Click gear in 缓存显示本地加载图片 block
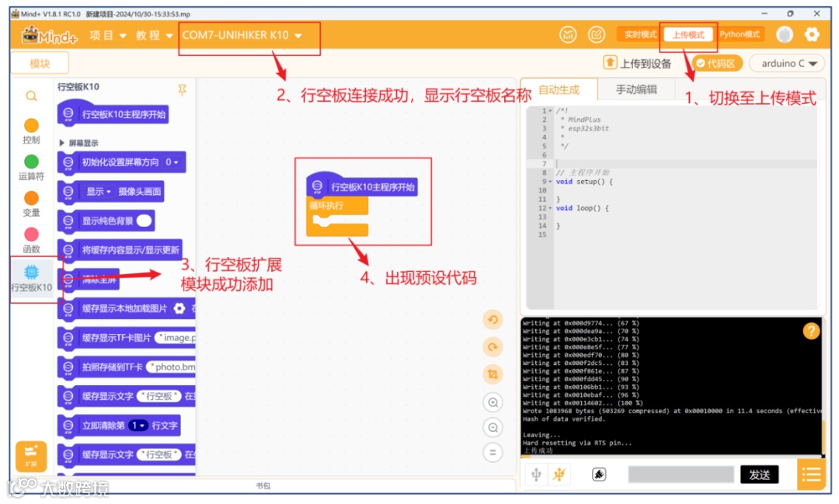Image resolution: width=839 pixels, height=504 pixels. (179, 308)
